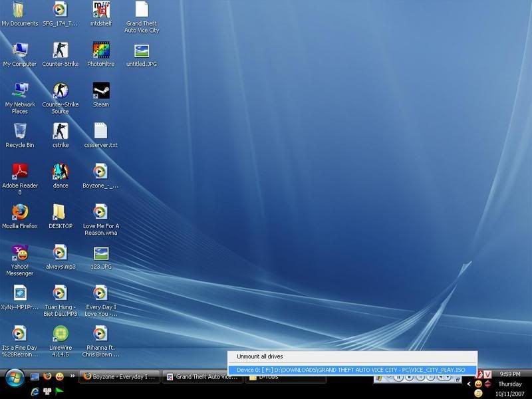This screenshot has height=399, width=532.
Task: Expand hidden system tray icons arrow
Action: click(469, 384)
